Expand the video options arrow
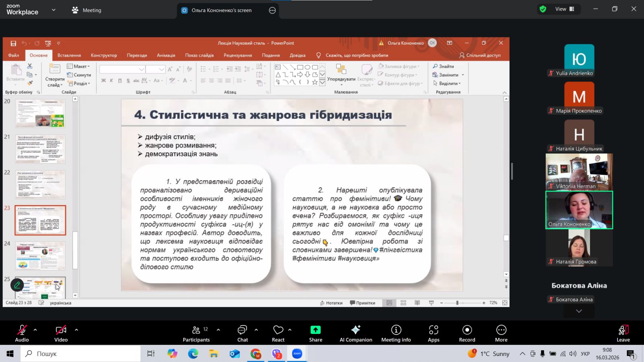The width and height of the screenshot is (644, 362). pos(76,330)
